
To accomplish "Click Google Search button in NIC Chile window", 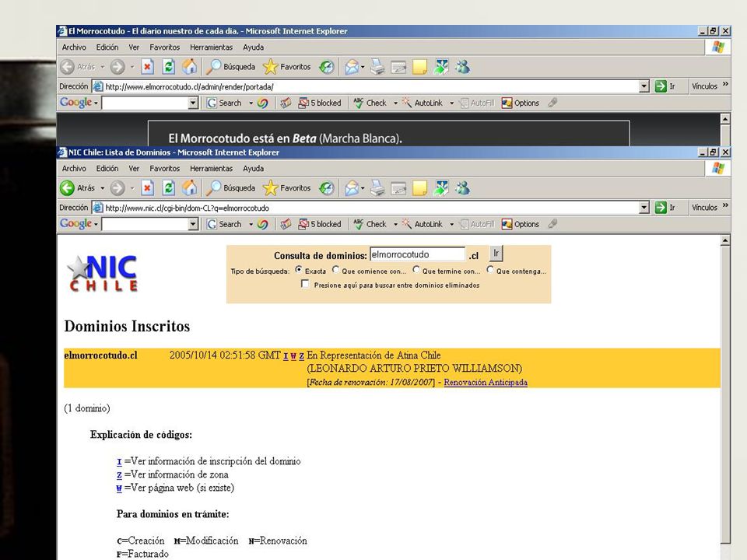I will [224, 224].
